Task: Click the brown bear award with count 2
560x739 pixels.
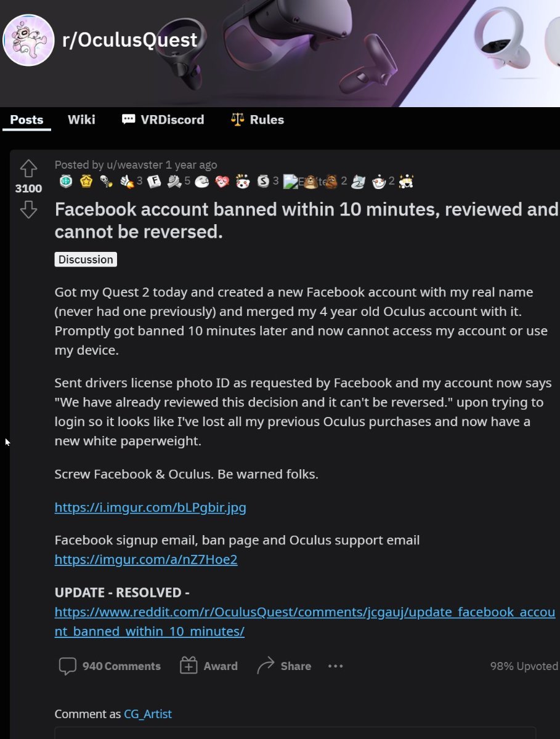Action: pos(331,181)
